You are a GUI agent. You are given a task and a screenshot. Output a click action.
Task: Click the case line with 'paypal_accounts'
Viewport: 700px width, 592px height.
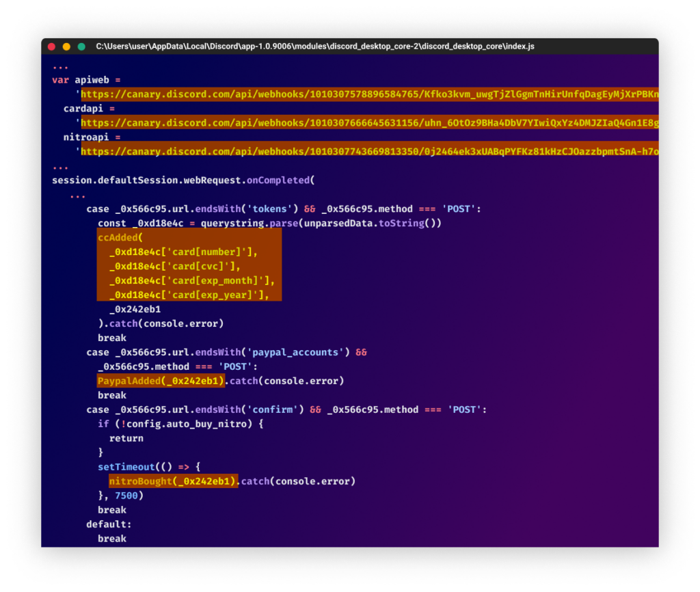(x=226, y=352)
